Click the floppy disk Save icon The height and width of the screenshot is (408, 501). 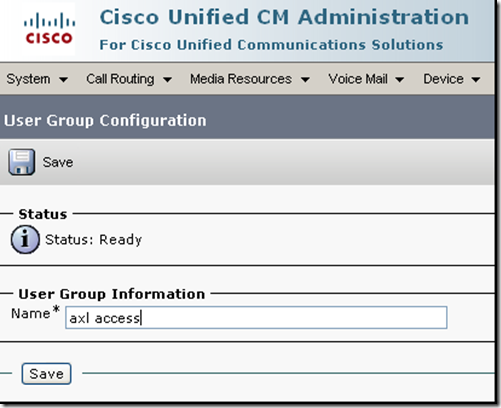click(x=22, y=162)
